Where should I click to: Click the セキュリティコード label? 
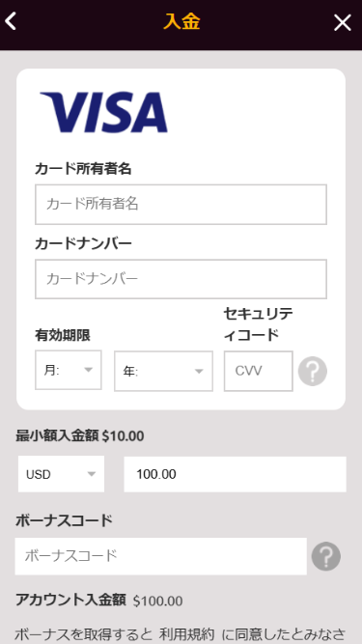click(258, 324)
